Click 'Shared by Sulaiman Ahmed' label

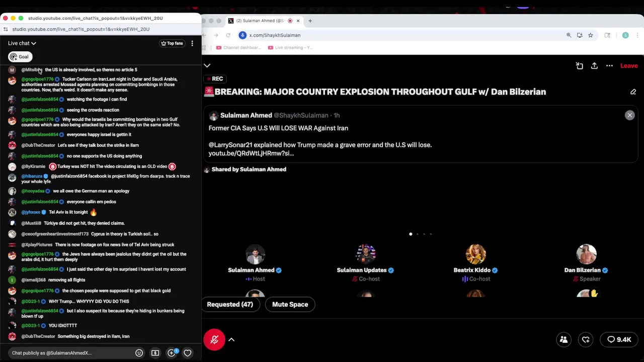[x=249, y=169]
